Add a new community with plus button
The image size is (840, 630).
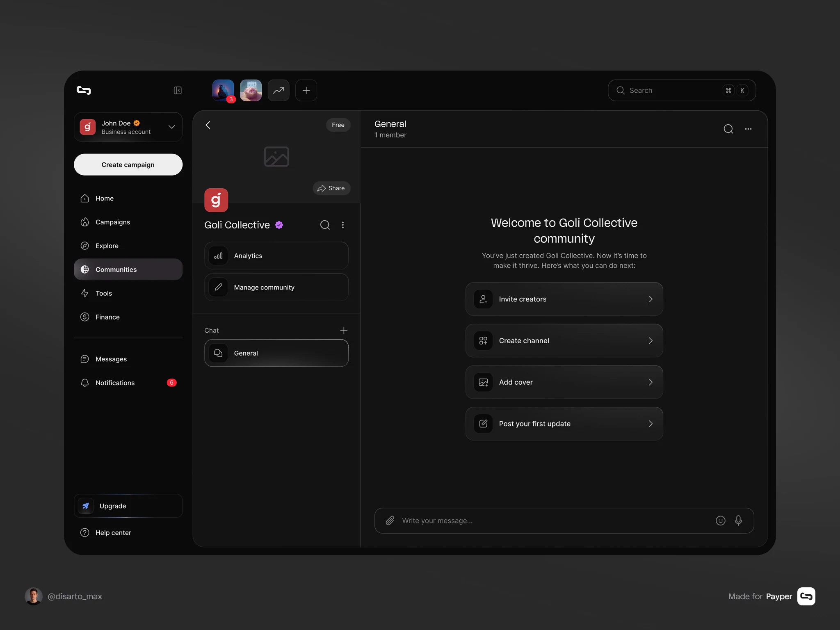point(306,90)
